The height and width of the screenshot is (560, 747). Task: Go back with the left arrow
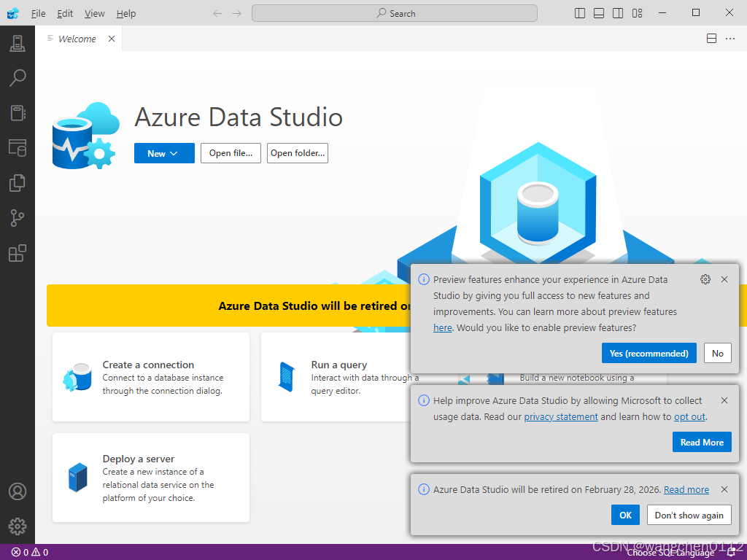217,13
